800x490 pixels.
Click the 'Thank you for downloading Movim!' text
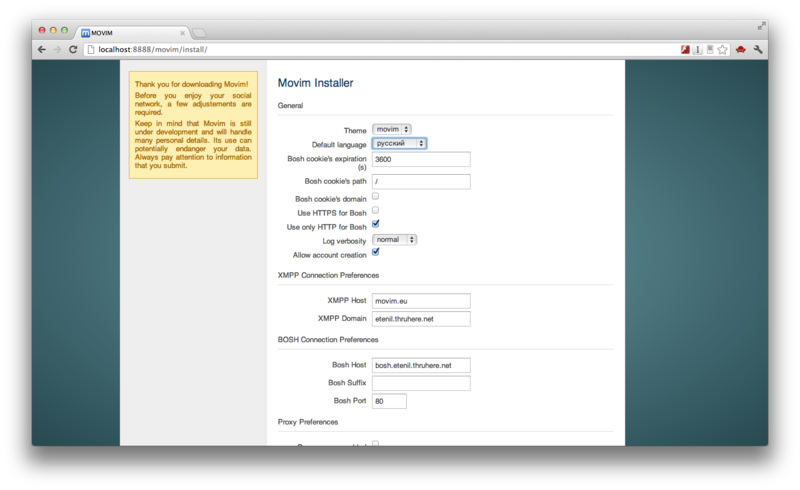pyautogui.click(x=191, y=84)
